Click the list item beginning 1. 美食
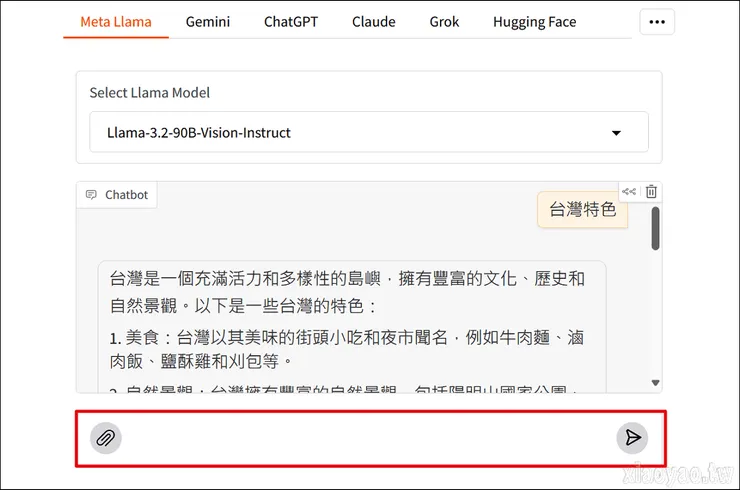This screenshot has width=740, height=490. point(347,349)
